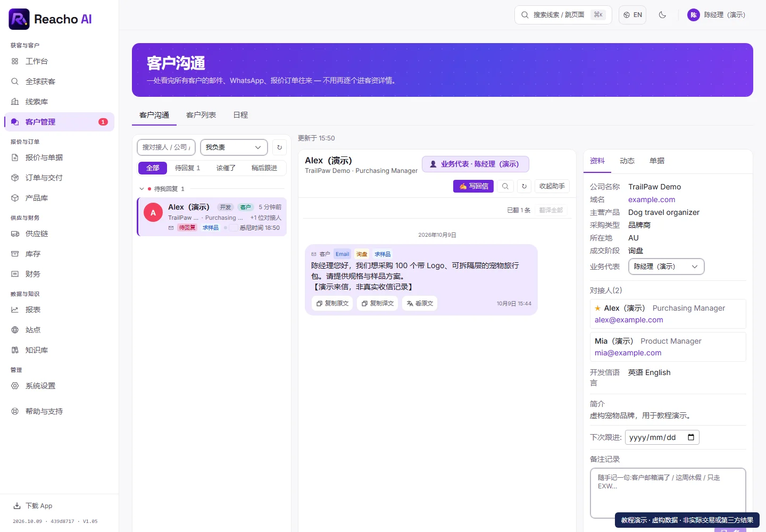The width and height of the screenshot is (766, 532).
Task: Open the 单据 tab
Action: click(657, 161)
